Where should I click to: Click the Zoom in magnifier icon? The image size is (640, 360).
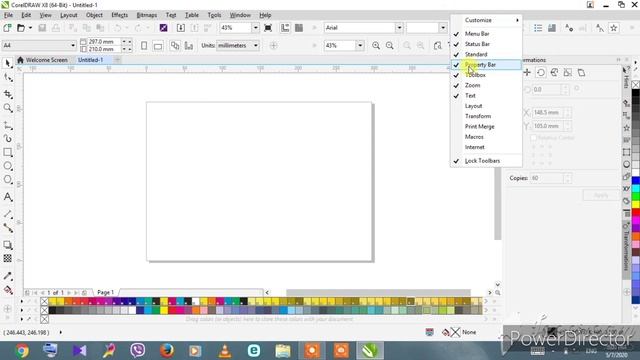pyautogui.click(x=376, y=45)
